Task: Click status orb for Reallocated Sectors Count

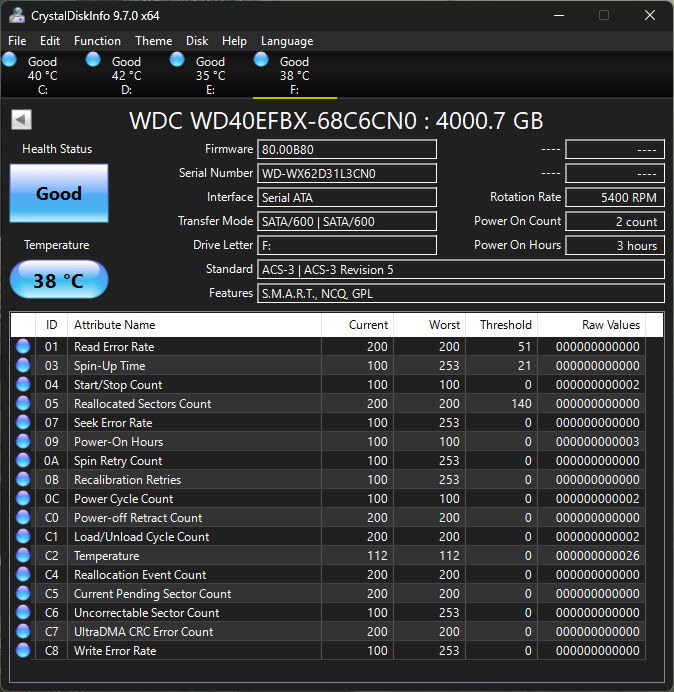Action: click(23, 403)
